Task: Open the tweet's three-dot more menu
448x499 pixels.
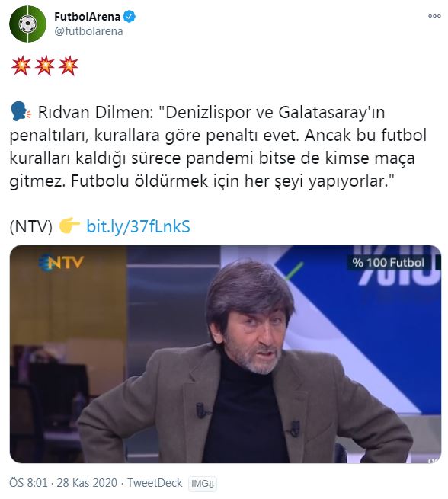Action: [x=434, y=16]
